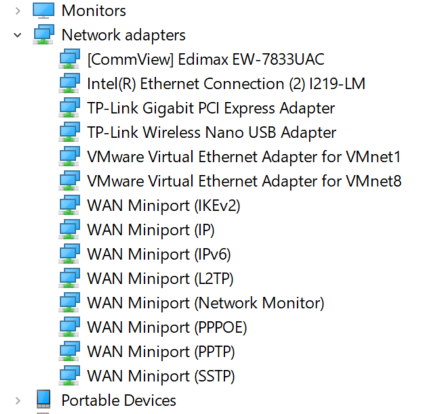Collapse the Network adapters category
The height and width of the screenshot is (414, 434).
[17, 35]
